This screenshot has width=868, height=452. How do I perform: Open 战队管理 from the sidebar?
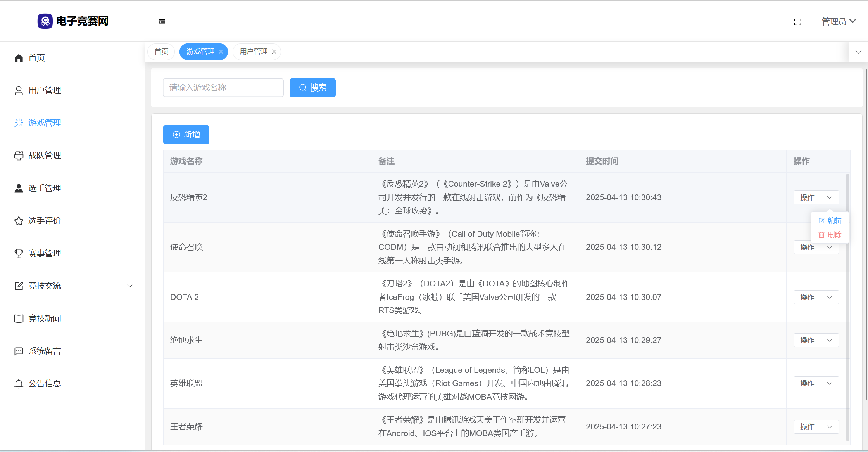pyautogui.click(x=44, y=156)
